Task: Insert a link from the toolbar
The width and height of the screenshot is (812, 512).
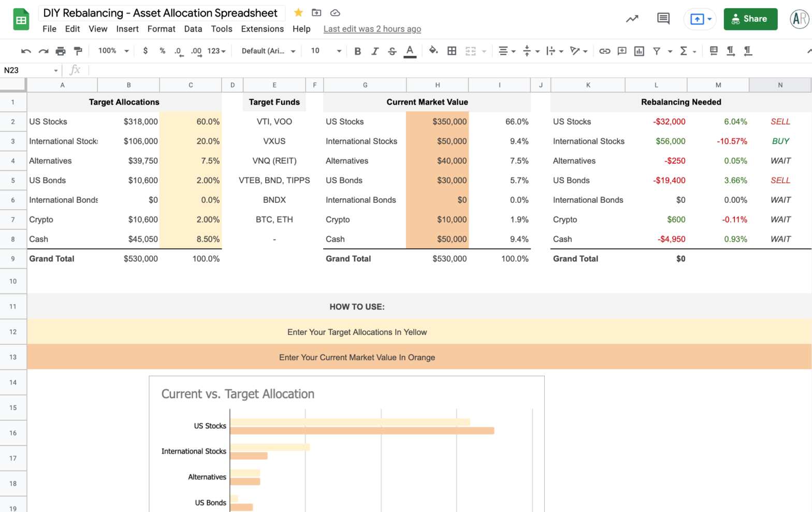Action: click(x=604, y=51)
